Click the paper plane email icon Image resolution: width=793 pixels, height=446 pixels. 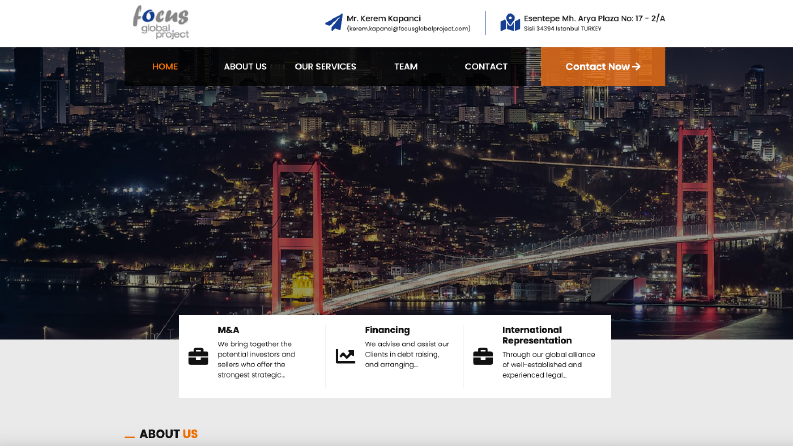[x=334, y=22]
